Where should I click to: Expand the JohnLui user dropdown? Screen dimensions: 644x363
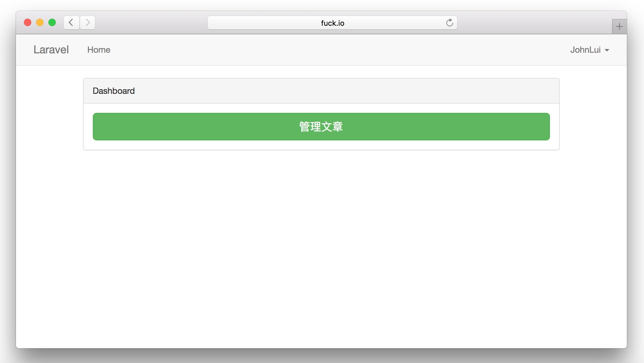click(585, 50)
